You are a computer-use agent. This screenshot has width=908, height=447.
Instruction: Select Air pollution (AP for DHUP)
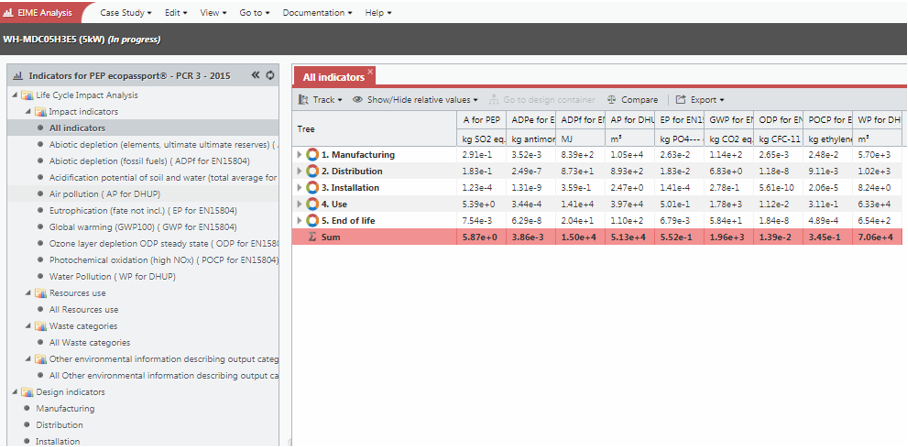pos(105,194)
